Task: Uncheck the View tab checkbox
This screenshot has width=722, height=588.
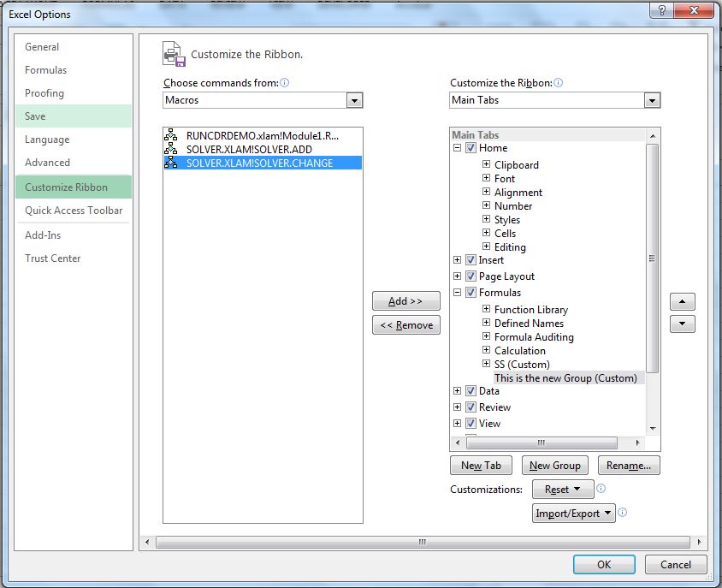Action: 470,423
